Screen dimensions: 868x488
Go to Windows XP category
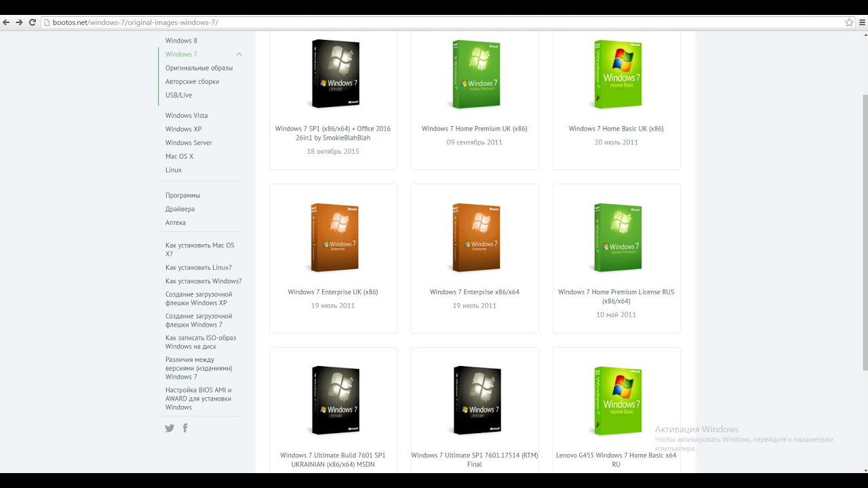183,129
